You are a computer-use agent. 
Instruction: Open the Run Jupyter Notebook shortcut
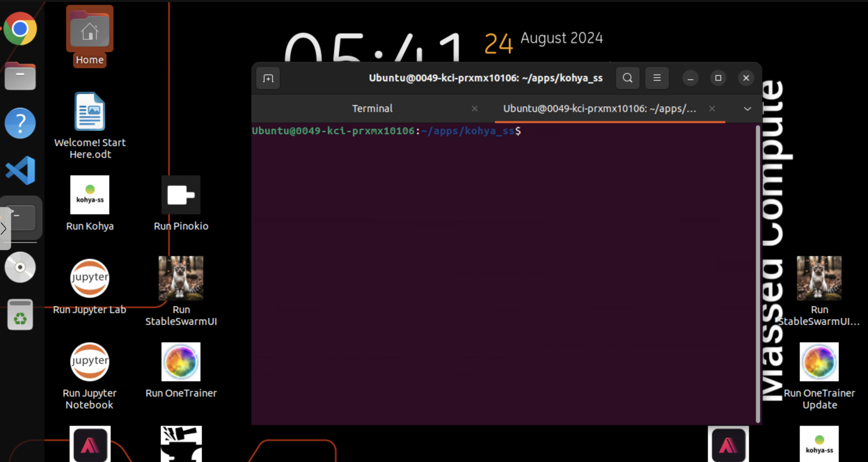pyautogui.click(x=89, y=361)
